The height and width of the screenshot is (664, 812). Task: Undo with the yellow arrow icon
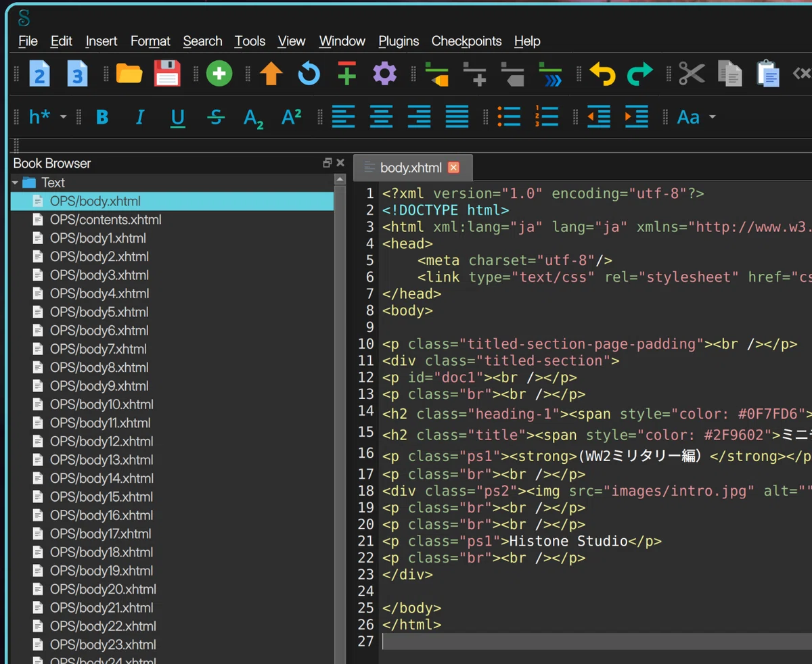click(x=602, y=73)
